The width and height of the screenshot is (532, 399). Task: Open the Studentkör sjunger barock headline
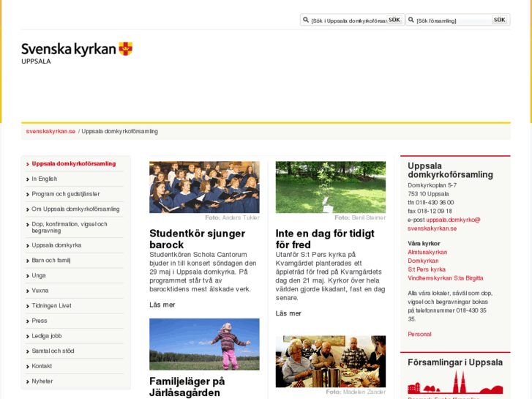(x=197, y=239)
